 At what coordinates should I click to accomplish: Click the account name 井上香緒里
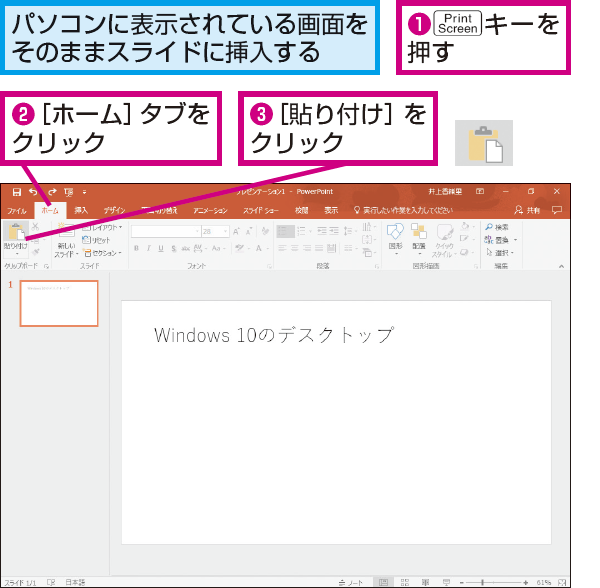click(x=445, y=191)
